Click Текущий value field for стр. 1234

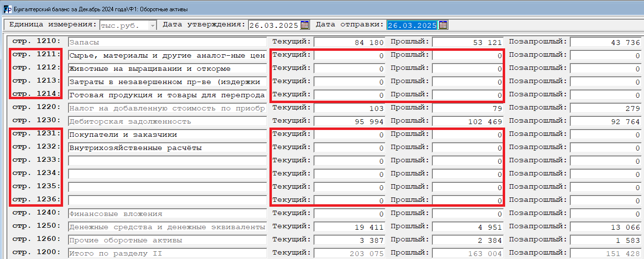(x=349, y=174)
